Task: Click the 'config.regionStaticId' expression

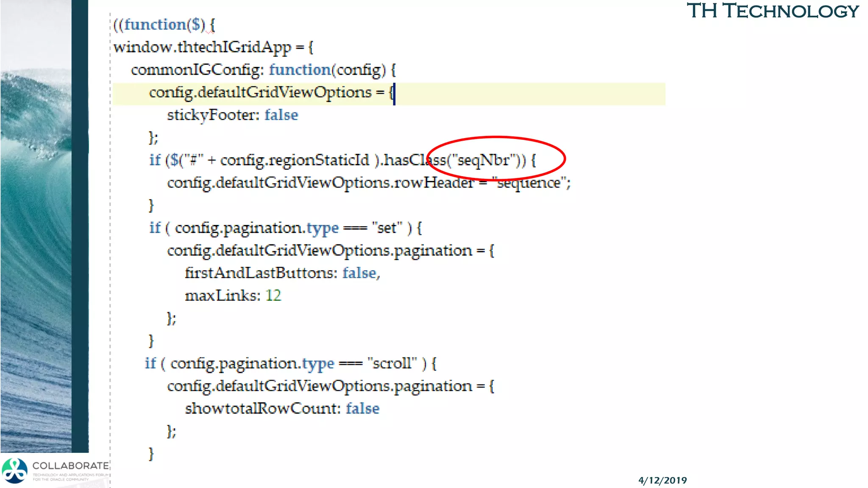Action: point(295,160)
